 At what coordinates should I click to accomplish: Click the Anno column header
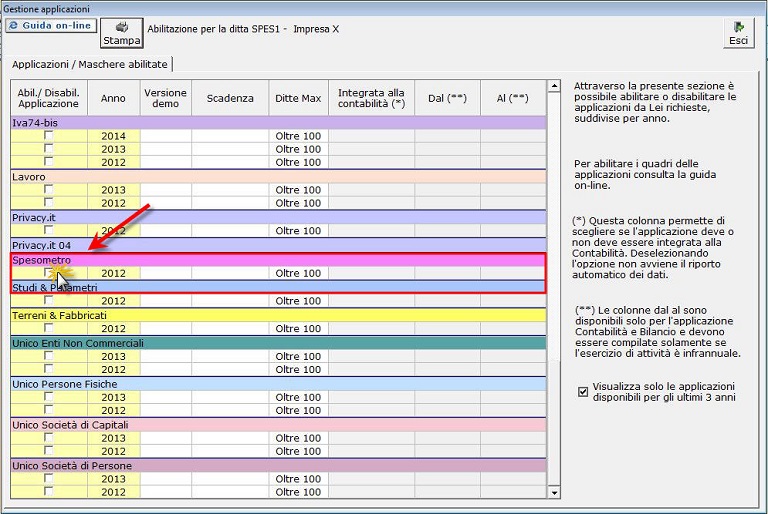[114, 98]
